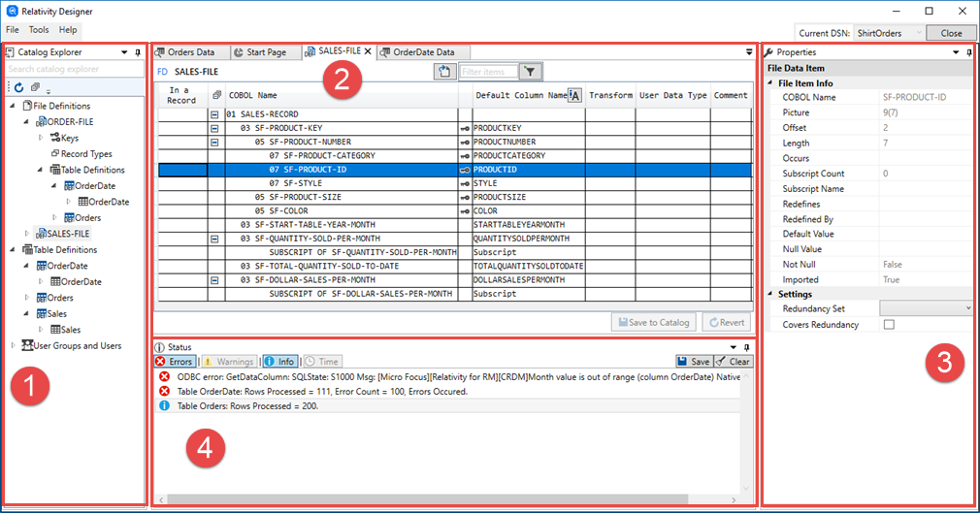Screen dimensions: 980x513
Task: Toggle the Errors filter in Status
Action: pyautogui.click(x=175, y=361)
